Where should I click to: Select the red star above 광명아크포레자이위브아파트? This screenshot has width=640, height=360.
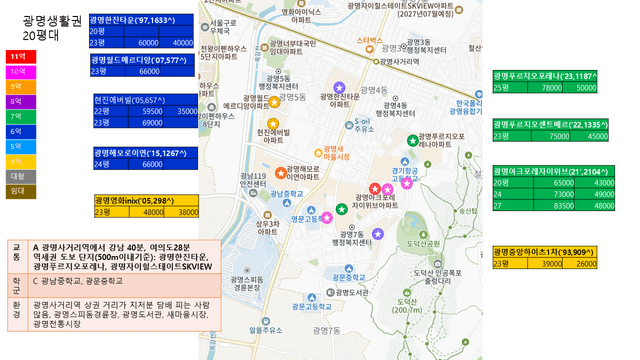coord(375,189)
